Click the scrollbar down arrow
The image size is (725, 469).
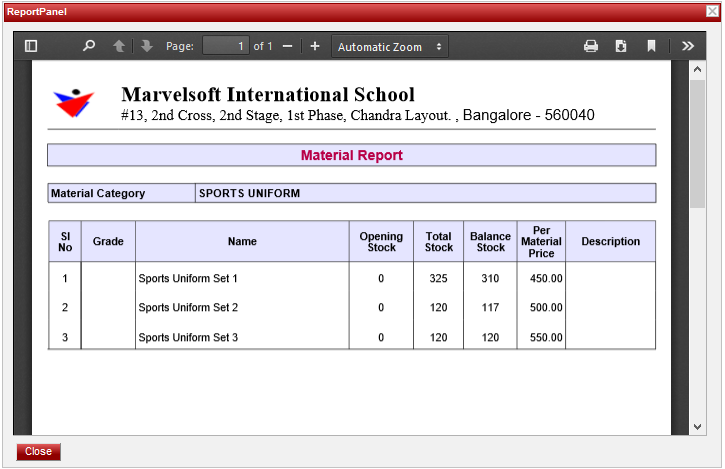click(698, 427)
